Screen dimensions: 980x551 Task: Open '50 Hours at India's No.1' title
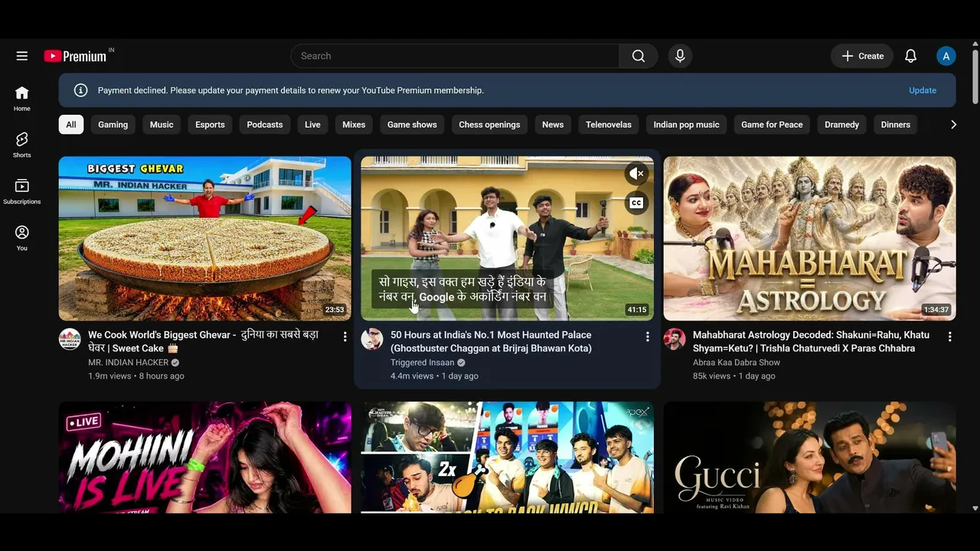[491, 341]
